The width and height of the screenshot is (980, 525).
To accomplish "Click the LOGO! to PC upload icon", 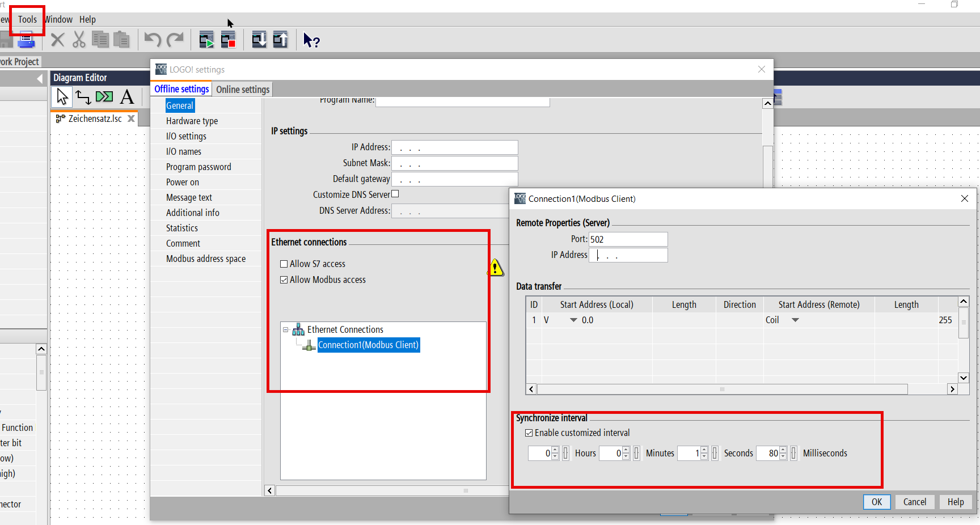I will tap(281, 40).
